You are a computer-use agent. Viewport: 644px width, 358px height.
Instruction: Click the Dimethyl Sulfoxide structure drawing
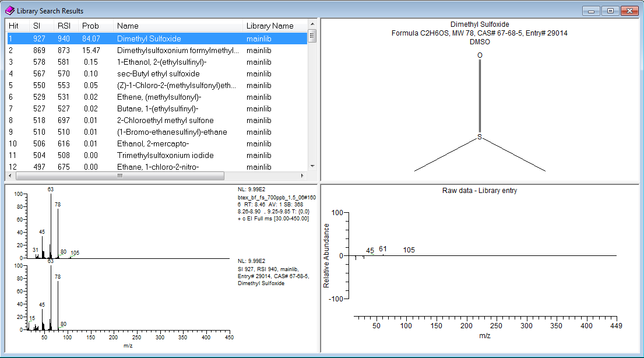click(480, 112)
